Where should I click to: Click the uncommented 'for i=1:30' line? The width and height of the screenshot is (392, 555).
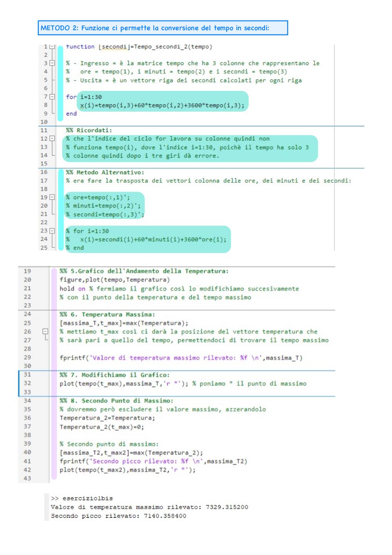click(84, 97)
